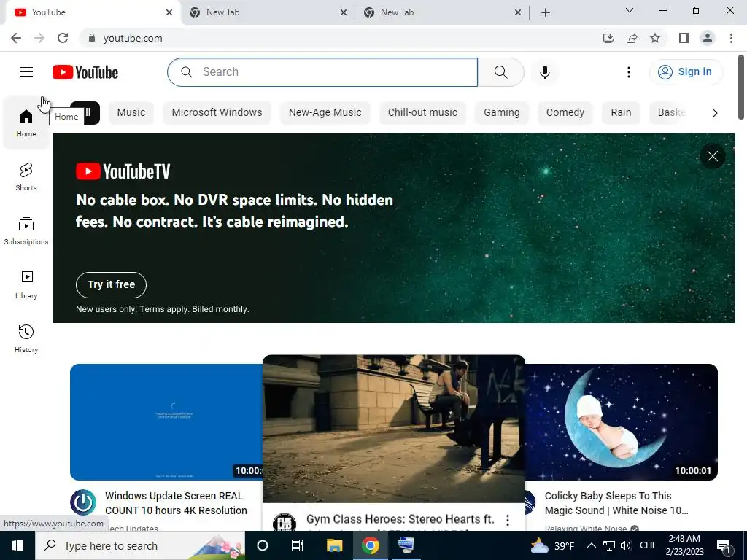The width and height of the screenshot is (747, 560).
Task: Click the YouTube logo
Action: click(85, 72)
